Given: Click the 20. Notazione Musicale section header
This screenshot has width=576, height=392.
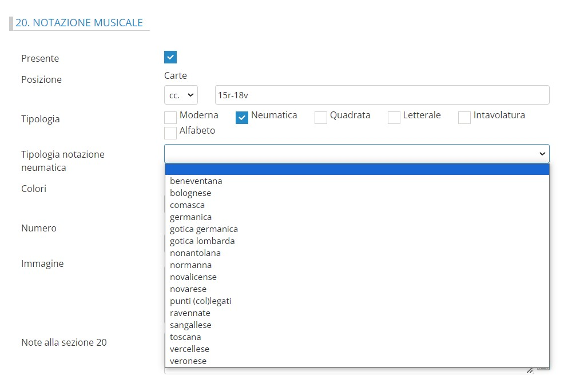Looking at the screenshot, I should pyautogui.click(x=79, y=23).
